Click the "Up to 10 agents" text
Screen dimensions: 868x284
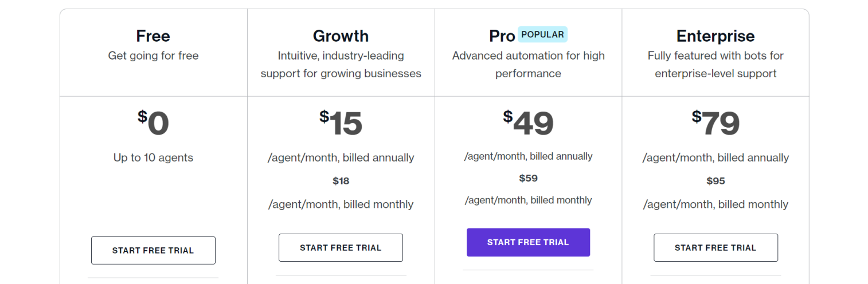(x=153, y=157)
